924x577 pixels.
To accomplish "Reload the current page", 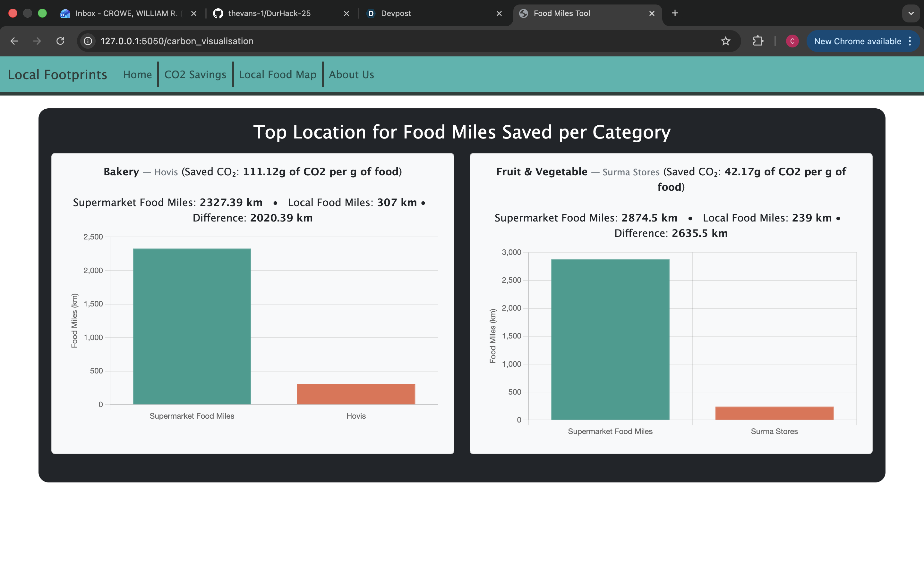I will coord(60,41).
